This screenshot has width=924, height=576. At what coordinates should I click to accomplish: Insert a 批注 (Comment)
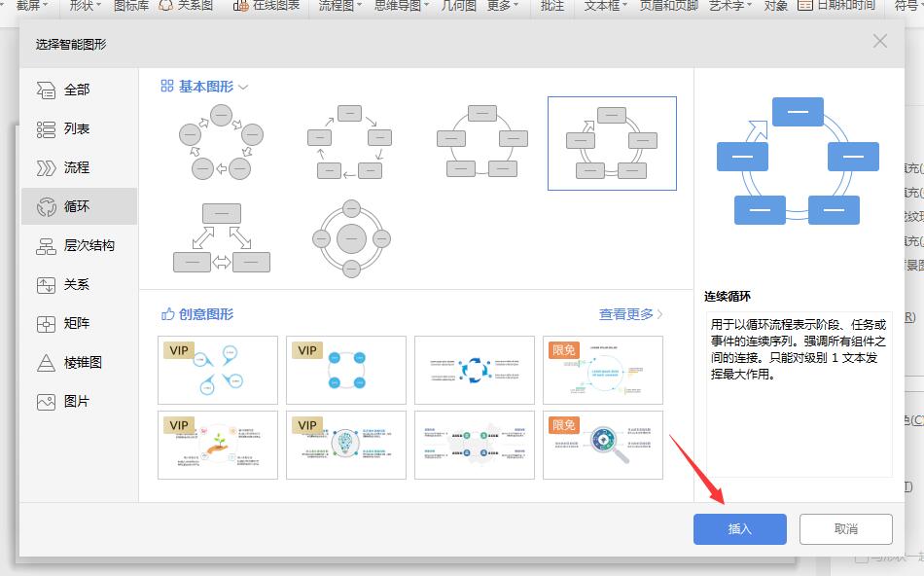click(x=551, y=8)
